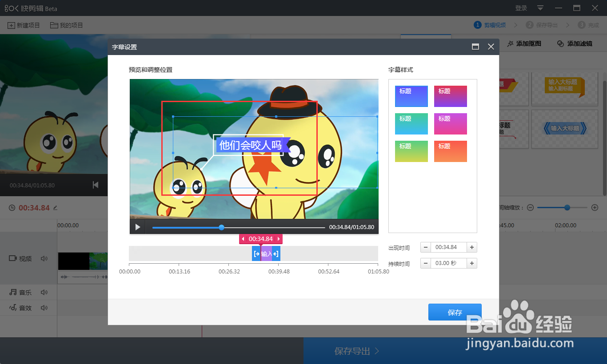Decrease the 持续时间 value
The image size is (607, 364).
425,263
